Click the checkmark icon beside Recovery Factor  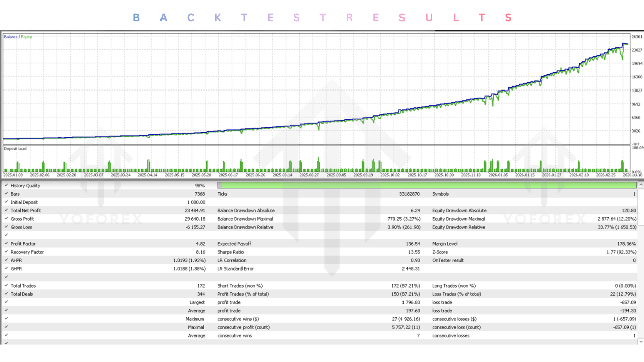coord(6,252)
